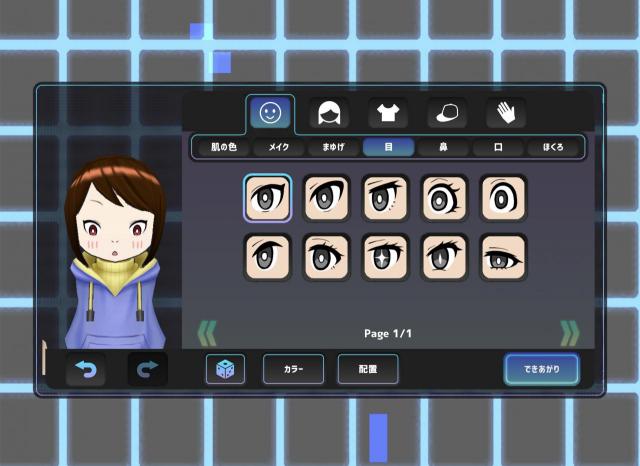Open the カラー color options
The height and width of the screenshot is (466, 640).
[293, 369]
